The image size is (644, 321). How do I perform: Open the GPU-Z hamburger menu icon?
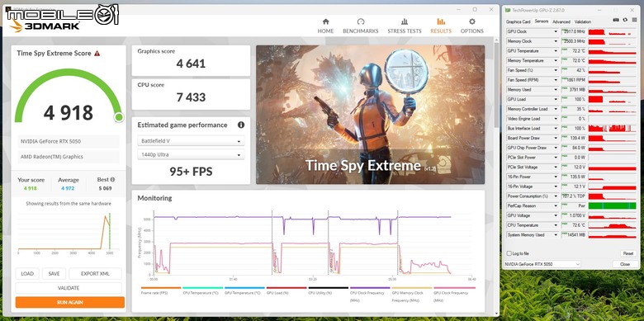pos(634,20)
